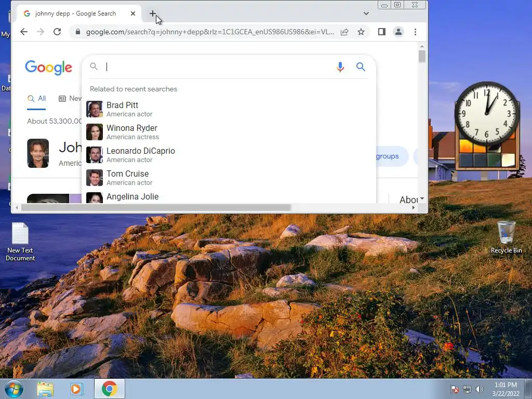Open tab search dropdown arrow

[366, 14]
